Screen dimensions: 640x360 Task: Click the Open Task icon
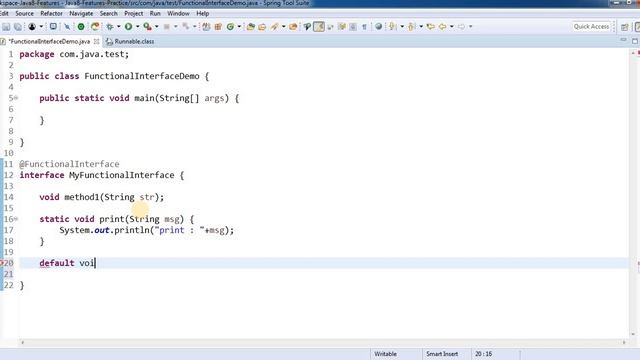pyautogui.click(x=262, y=27)
